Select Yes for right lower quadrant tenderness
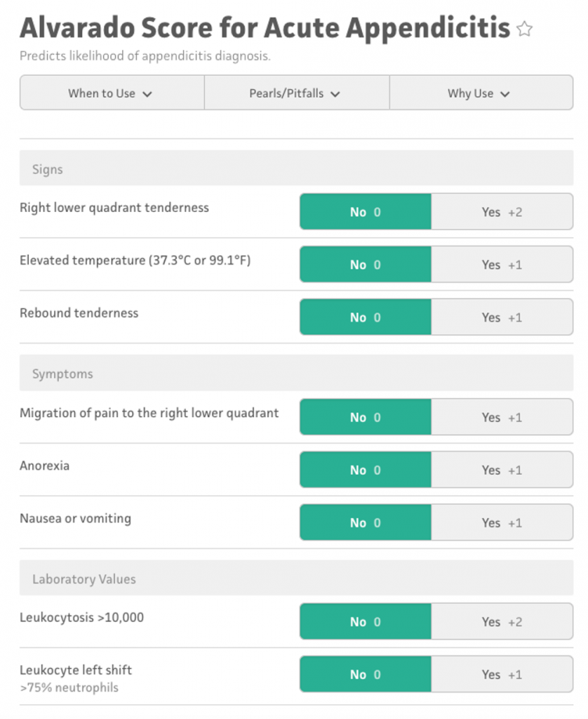The image size is (588, 719). click(502, 211)
